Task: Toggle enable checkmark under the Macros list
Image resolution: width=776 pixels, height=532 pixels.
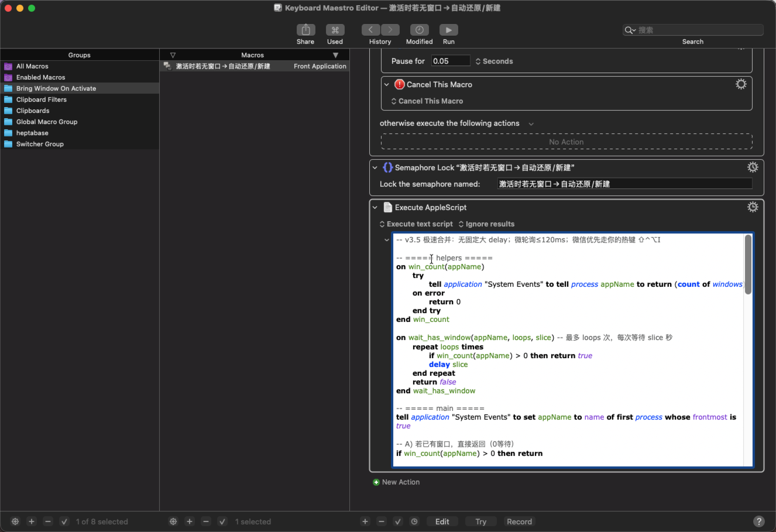Action: [x=222, y=521]
